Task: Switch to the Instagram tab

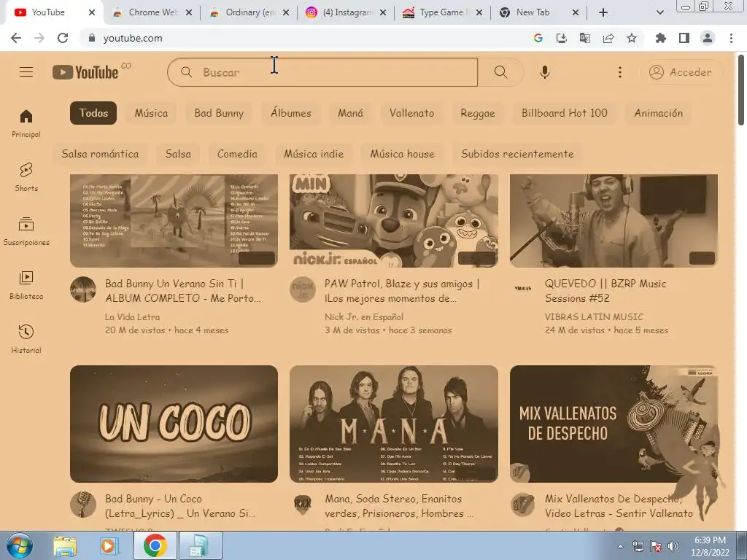Action: (x=347, y=12)
